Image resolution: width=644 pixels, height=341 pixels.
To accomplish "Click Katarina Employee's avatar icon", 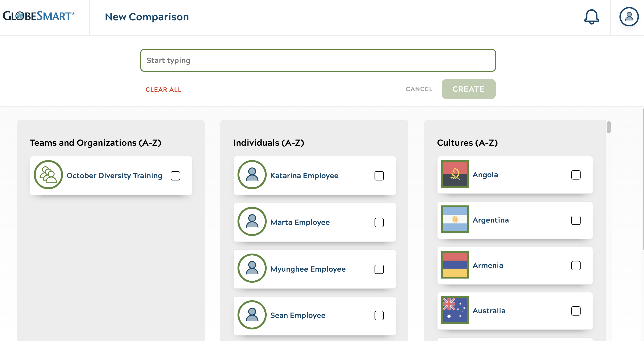I will click(x=252, y=175).
